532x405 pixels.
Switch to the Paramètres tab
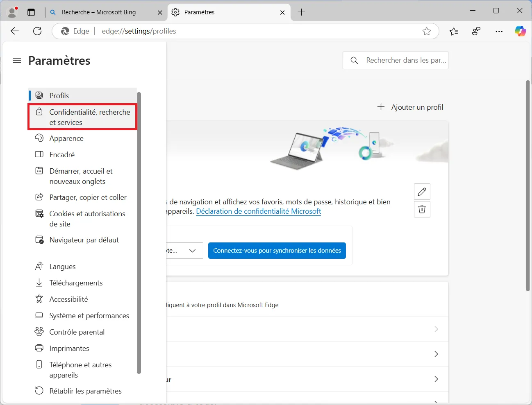pyautogui.click(x=229, y=12)
